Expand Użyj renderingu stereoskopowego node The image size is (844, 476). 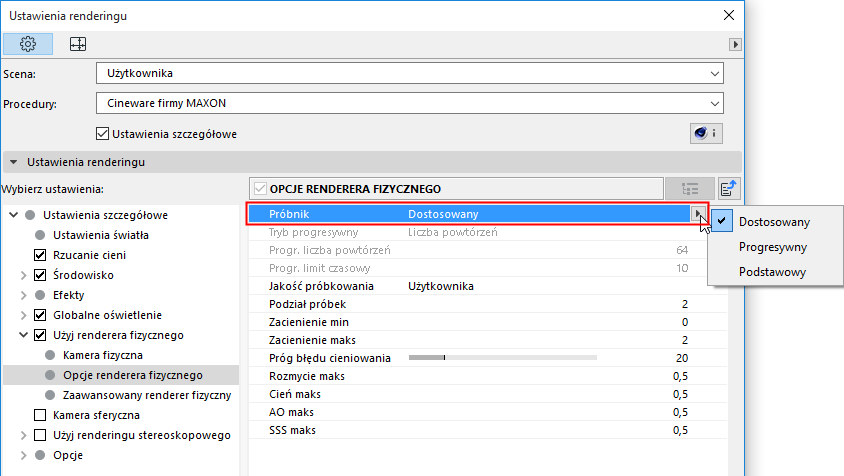23,435
